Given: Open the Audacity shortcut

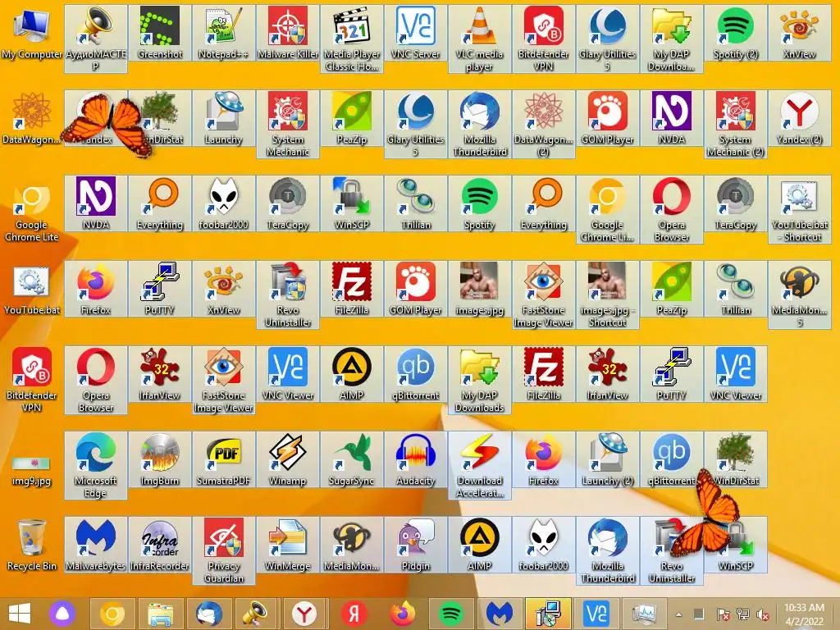Looking at the screenshot, I should 416,459.
